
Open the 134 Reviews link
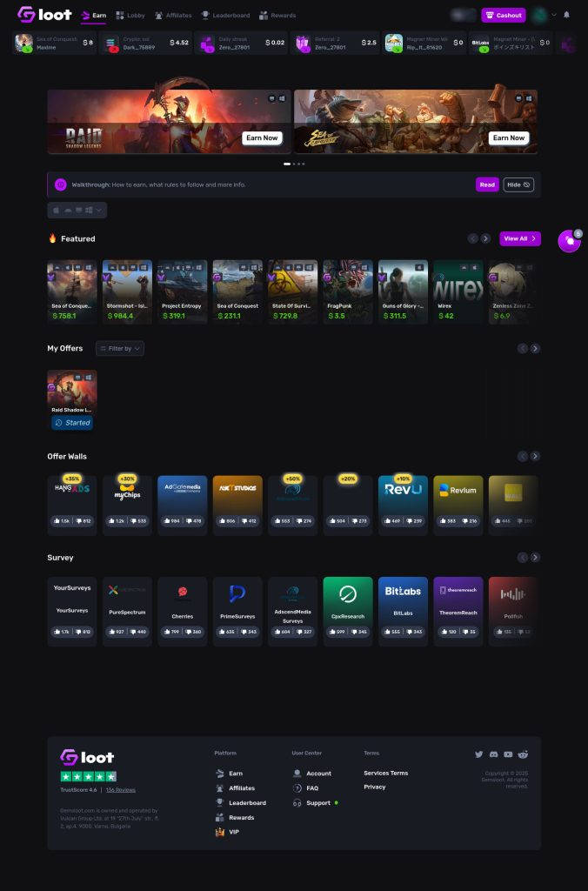[x=120, y=790]
